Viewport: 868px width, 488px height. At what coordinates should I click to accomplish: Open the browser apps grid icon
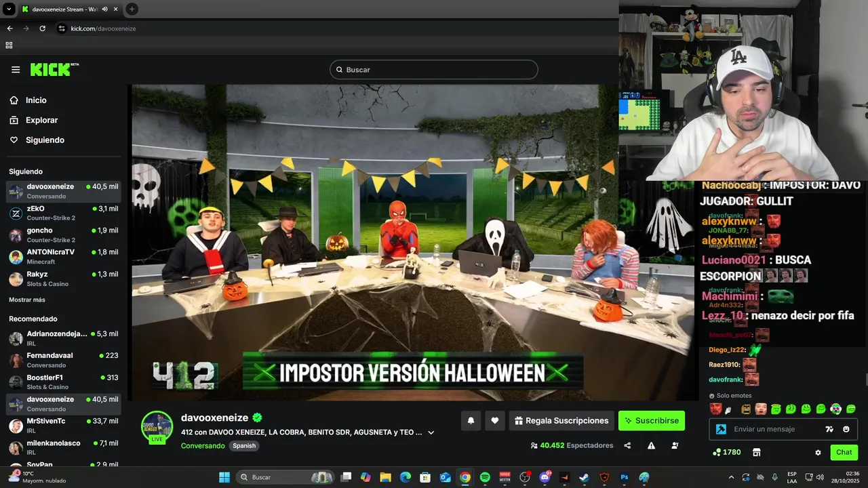coord(9,45)
